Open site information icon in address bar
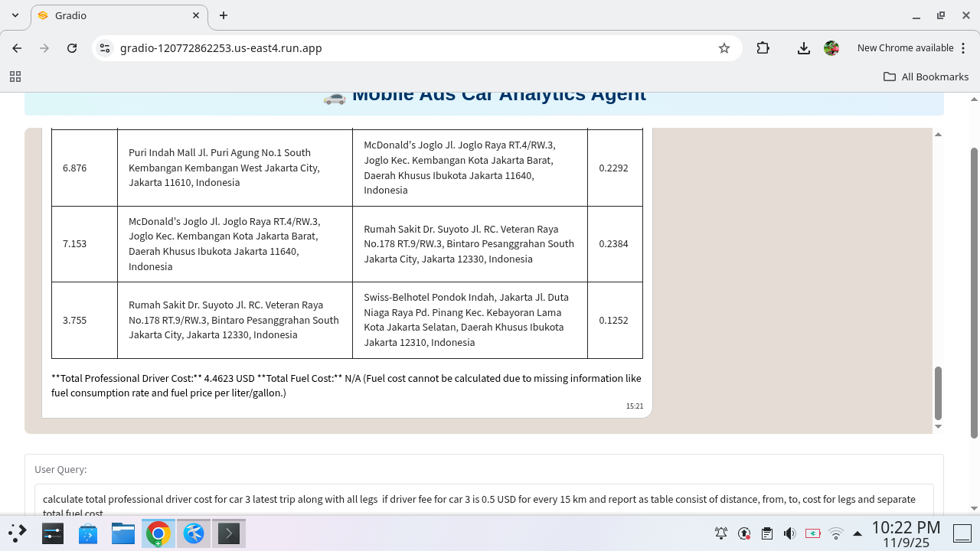 click(x=105, y=48)
